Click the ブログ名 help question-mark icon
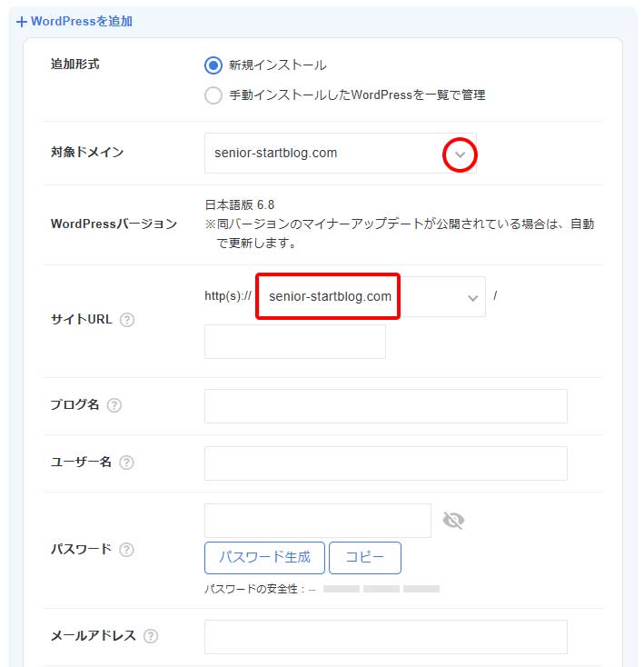The height and width of the screenshot is (667, 644). pyautogui.click(x=114, y=405)
